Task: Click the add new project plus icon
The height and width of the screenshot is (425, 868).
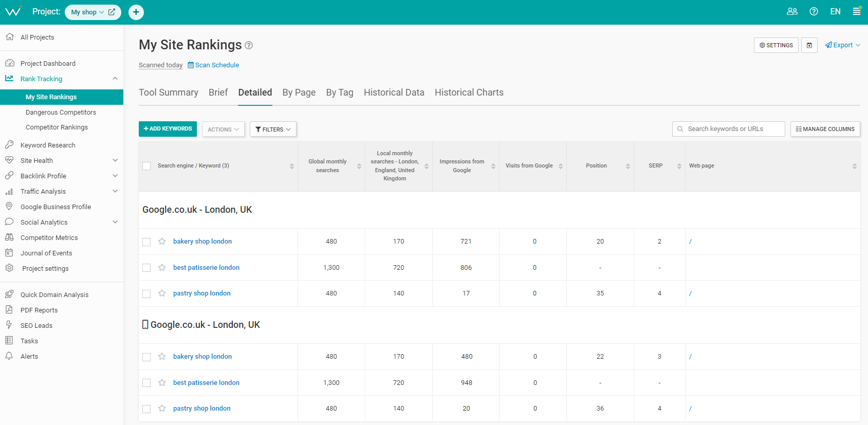Action: click(x=136, y=12)
